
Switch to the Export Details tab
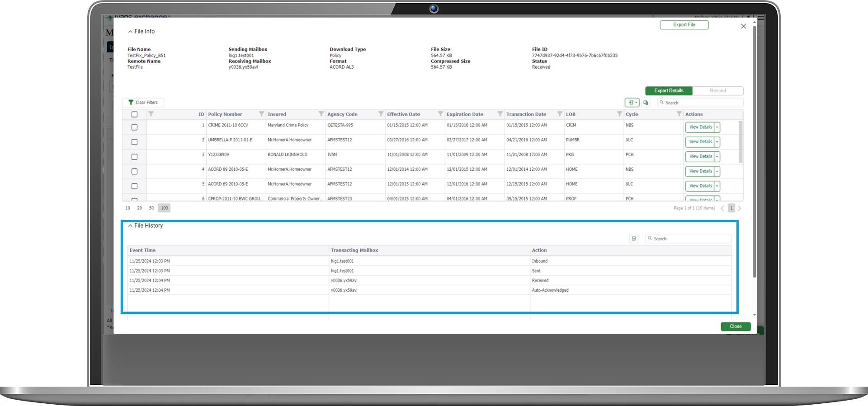point(669,91)
